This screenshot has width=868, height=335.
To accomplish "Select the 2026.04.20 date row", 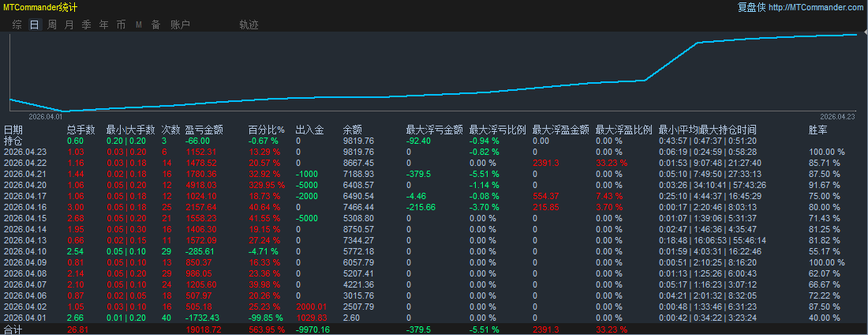I will pyautogui.click(x=25, y=185).
